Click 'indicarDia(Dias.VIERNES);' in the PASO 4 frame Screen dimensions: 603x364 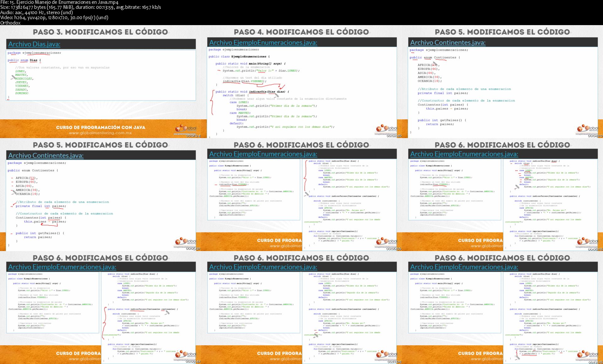245,81
